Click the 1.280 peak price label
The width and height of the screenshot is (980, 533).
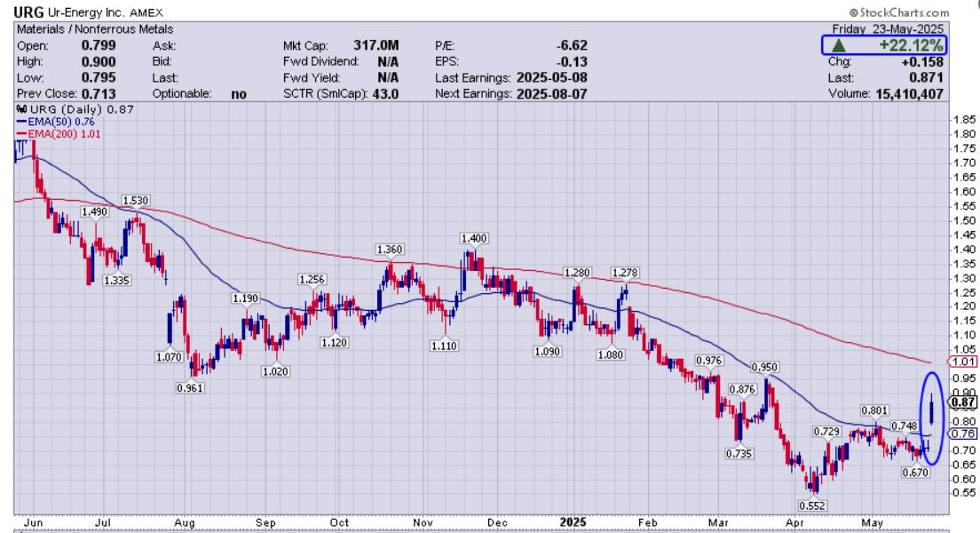[x=577, y=273]
